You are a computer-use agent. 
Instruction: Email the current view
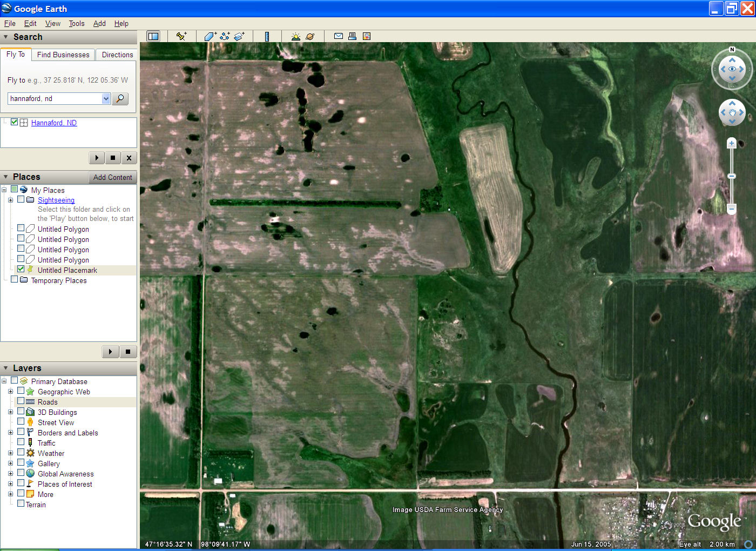338,36
